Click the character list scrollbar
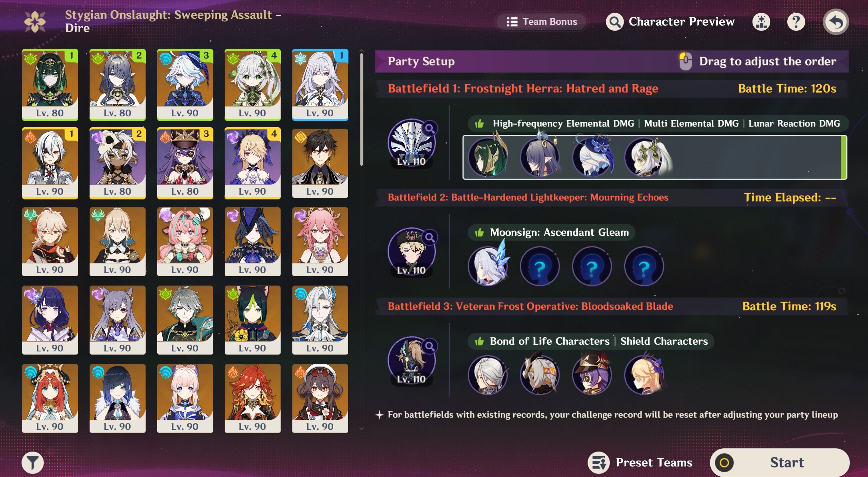 pyautogui.click(x=361, y=109)
